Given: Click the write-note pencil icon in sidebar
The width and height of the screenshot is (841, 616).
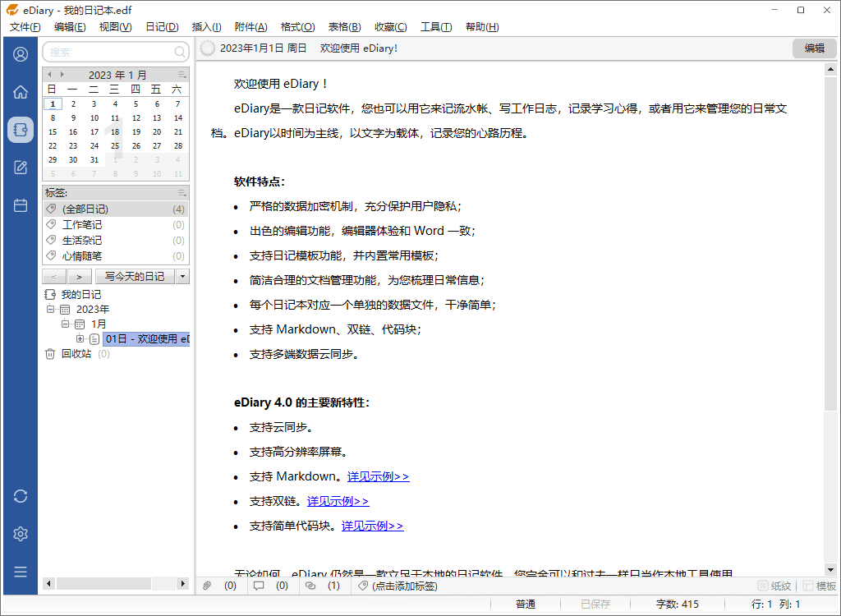Looking at the screenshot, I should point(21,168).
